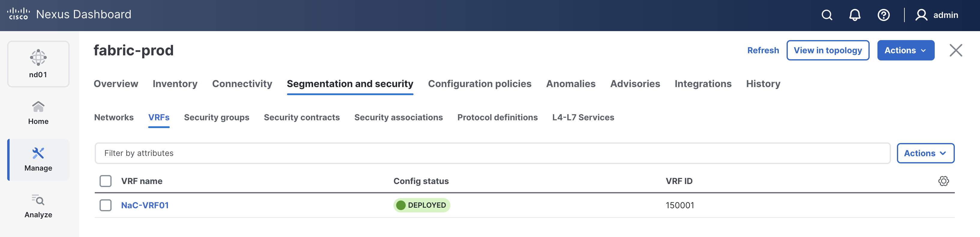Image resolution: width=980 pixels, height=237 pixels.
Task: Expand the VRF table Actions dropdown
Action: (x=925, y=154)
